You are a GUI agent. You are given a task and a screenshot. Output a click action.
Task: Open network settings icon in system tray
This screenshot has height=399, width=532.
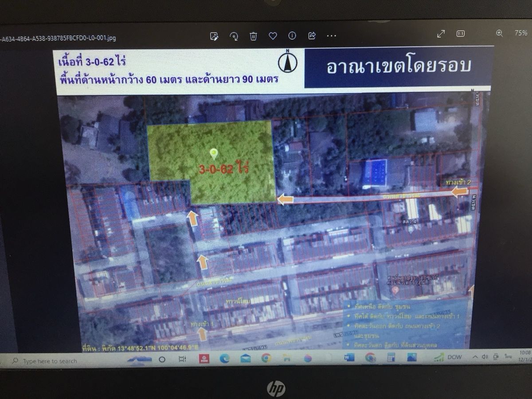pyautogui.click(x=496, y=356)
